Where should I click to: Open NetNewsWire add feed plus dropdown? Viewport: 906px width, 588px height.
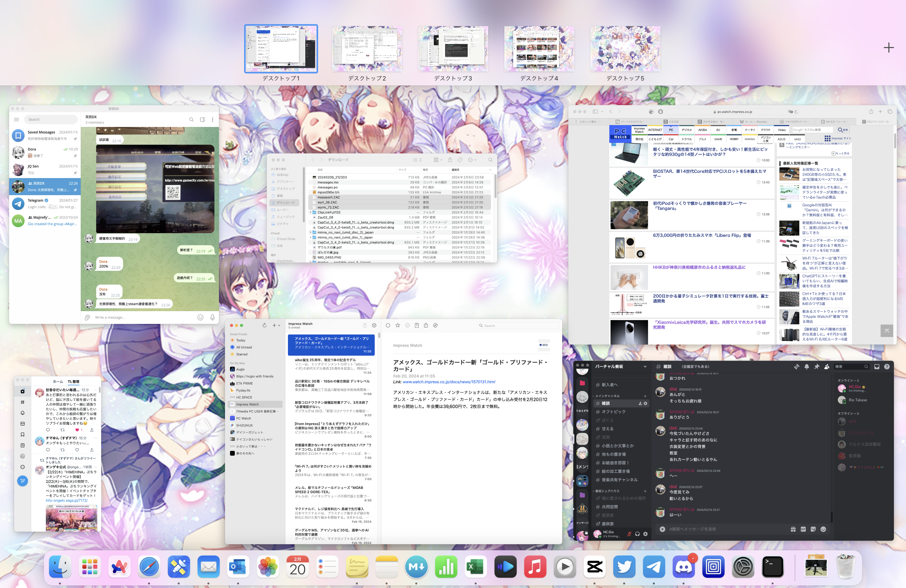pyautogui.click(x=276, y=325)
